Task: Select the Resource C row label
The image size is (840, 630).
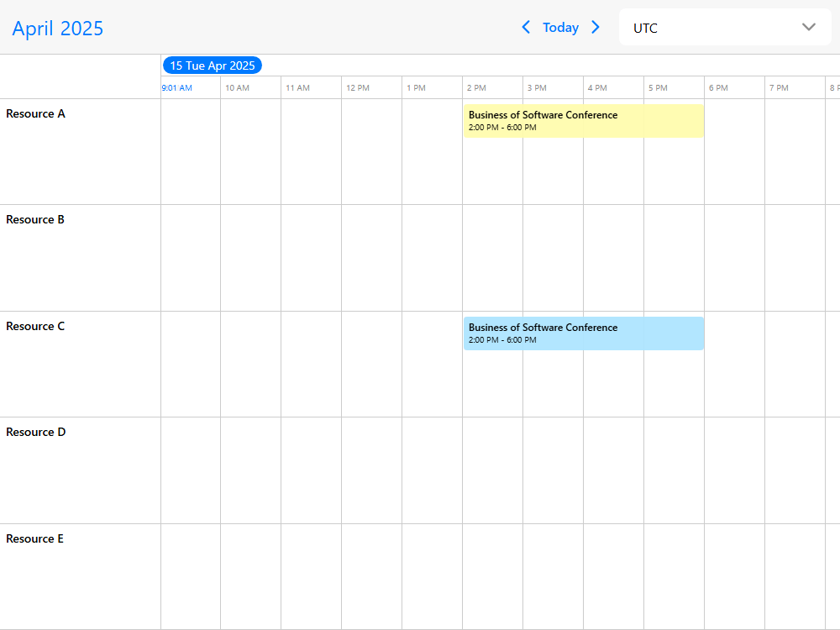Action: (x=35, y=326)
